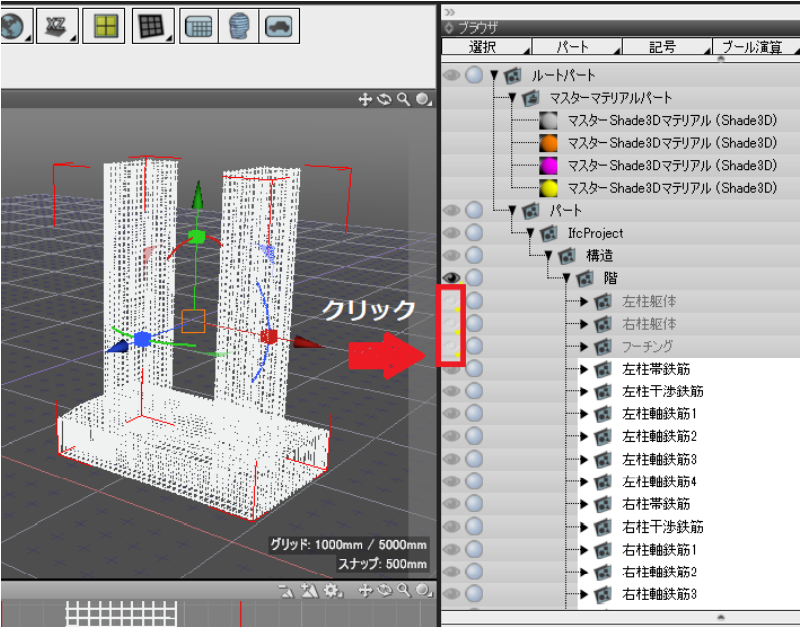Click the top viewport's rotate view icon
This screenshot has width=802, height=629.
384,99
